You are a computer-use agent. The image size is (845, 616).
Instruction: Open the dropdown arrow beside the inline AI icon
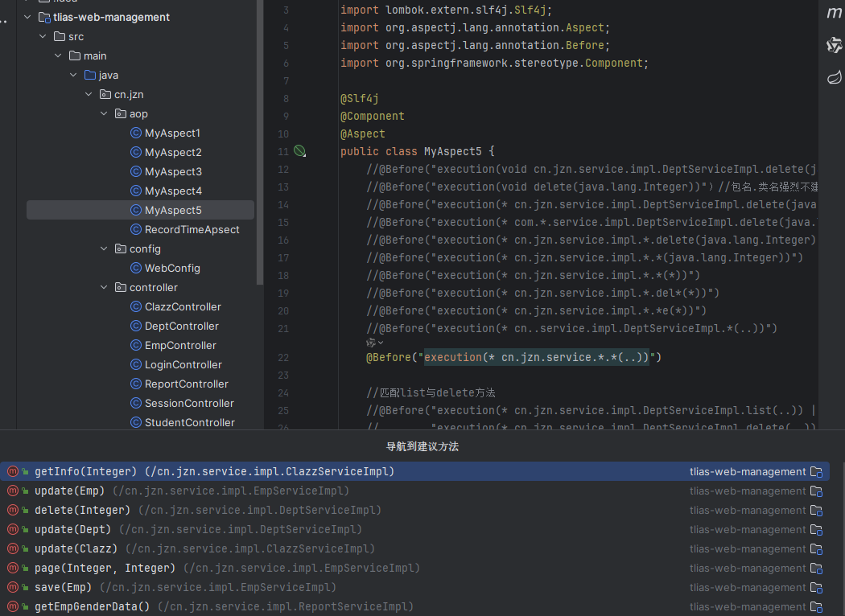tap(381, 343)
